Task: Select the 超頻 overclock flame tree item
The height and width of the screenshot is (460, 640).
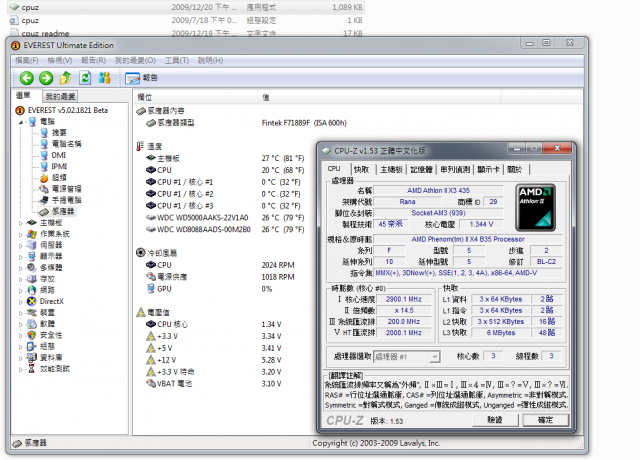Action: 53,178
